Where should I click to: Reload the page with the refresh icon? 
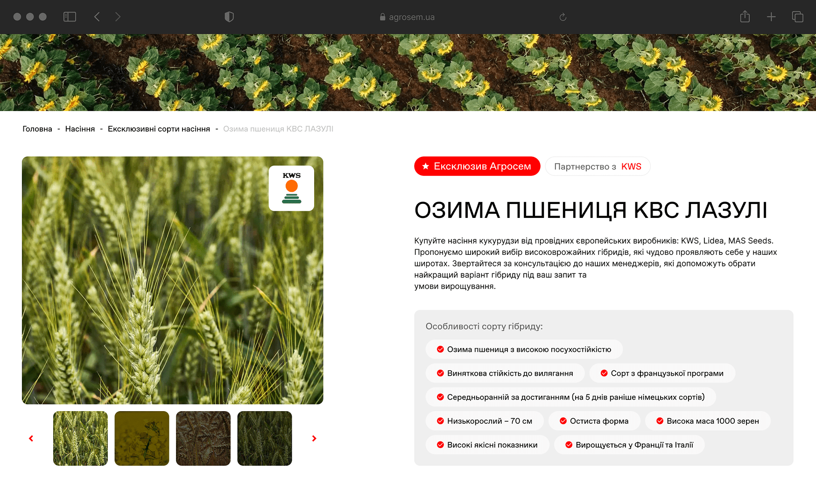pyautogui.click(x=563, y=17)
